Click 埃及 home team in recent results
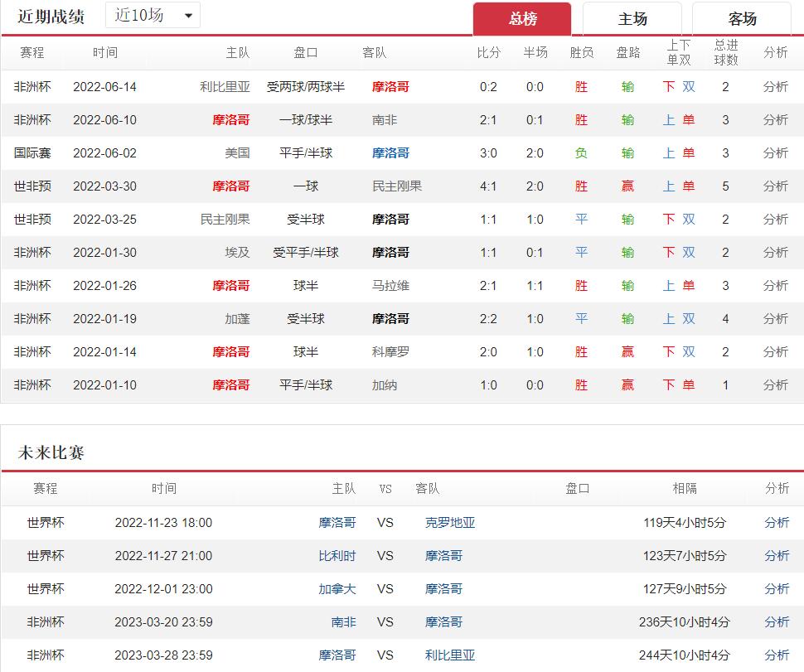Viewport: 804px width, 672px height. point(237,252)
